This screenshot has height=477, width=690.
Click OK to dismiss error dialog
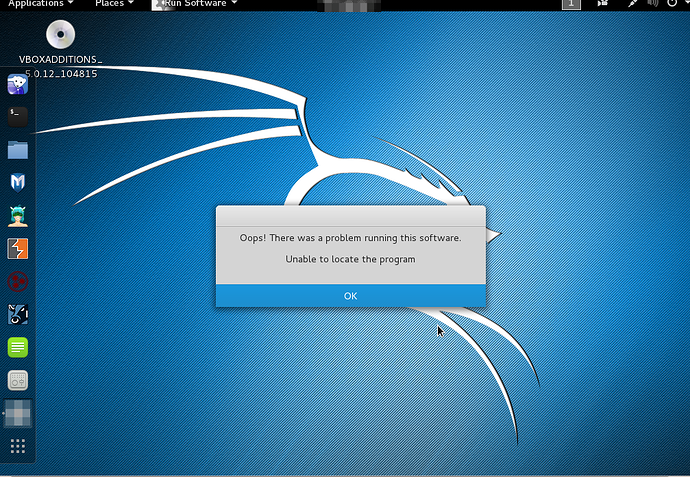(351, 296)
